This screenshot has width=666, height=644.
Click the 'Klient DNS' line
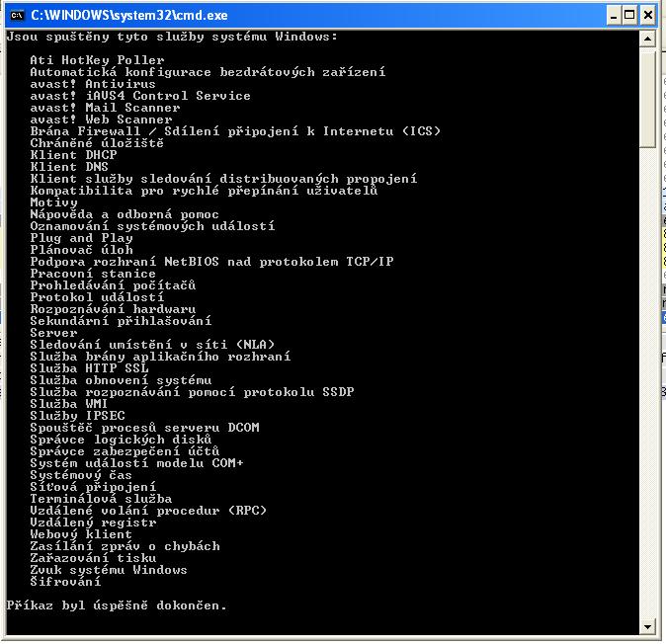pos(69,167)
